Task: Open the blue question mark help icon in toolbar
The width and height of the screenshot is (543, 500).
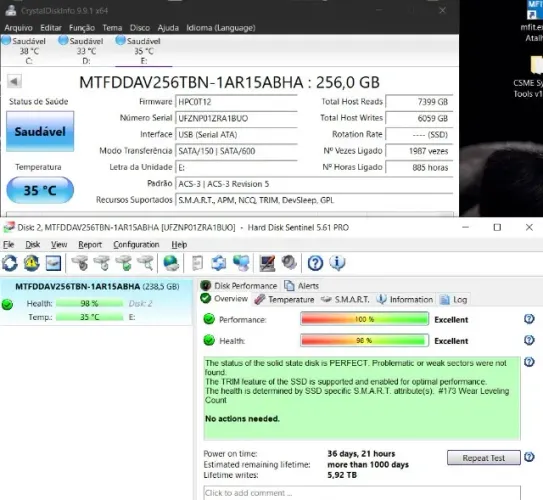Action: 315,263
